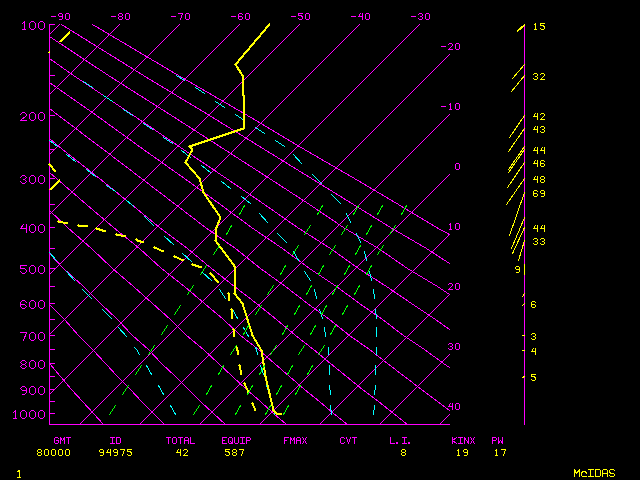Select the 32 wind speed value
This screenshot has height=480, width=640.
pyautogui.click(x=538, y=77)
